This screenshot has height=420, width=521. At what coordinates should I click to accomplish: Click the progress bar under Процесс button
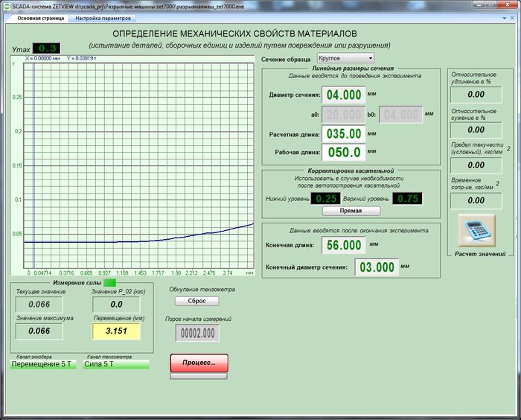point(199,376)
